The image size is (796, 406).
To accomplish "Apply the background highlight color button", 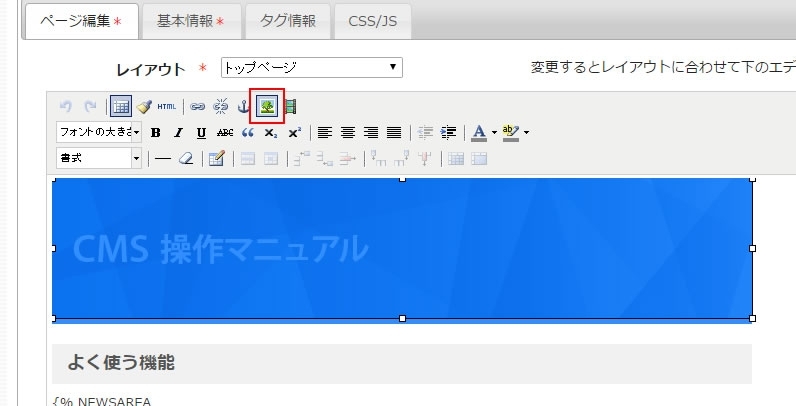I will (x=511, y=133).
